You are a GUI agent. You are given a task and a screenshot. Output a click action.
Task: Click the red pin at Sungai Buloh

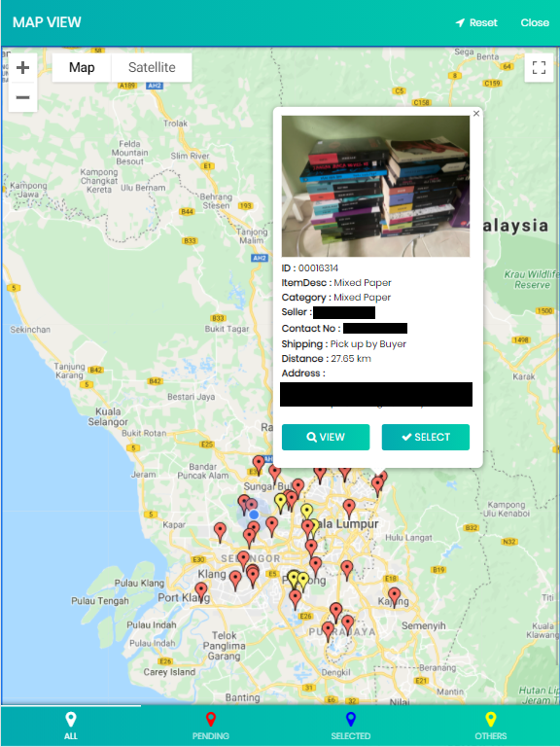click(x=275, y=475)
